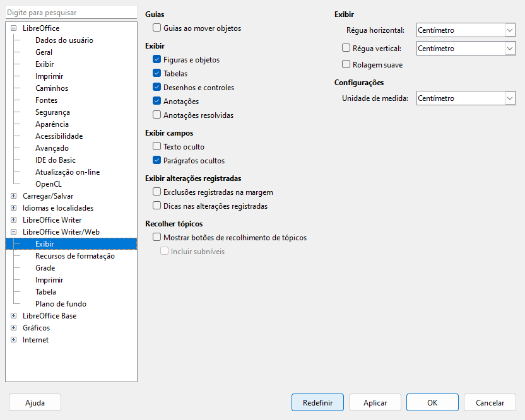Select the highlighted Exibir entry under Writer/Web
Image resolution: width=525 pixels, height=420 pixels.
[71, 244]
